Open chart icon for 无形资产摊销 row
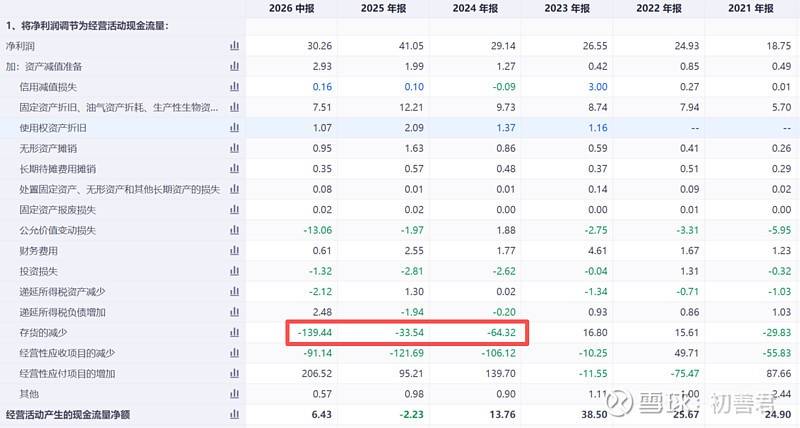Viewport: 800px width, 428px height. tap(234, 148)
